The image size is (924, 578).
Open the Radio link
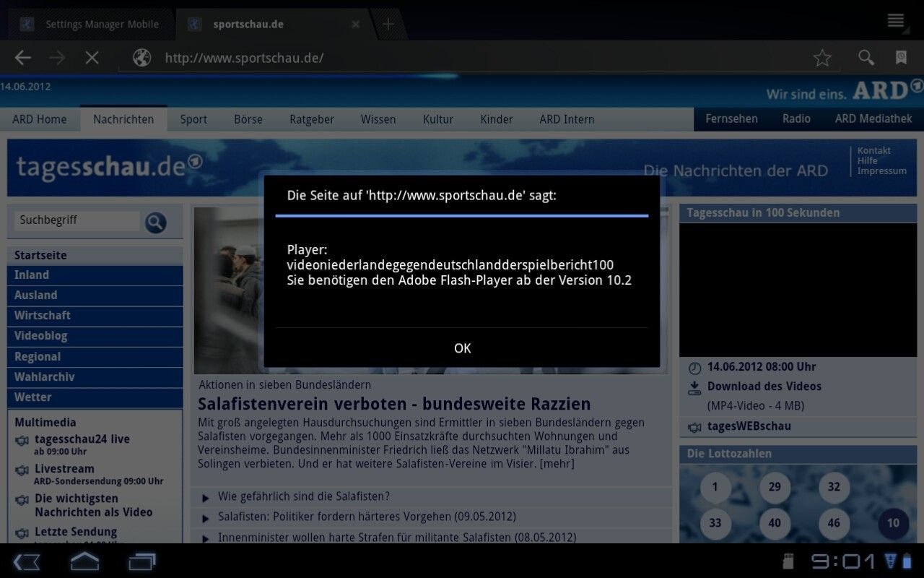(796, 118)
